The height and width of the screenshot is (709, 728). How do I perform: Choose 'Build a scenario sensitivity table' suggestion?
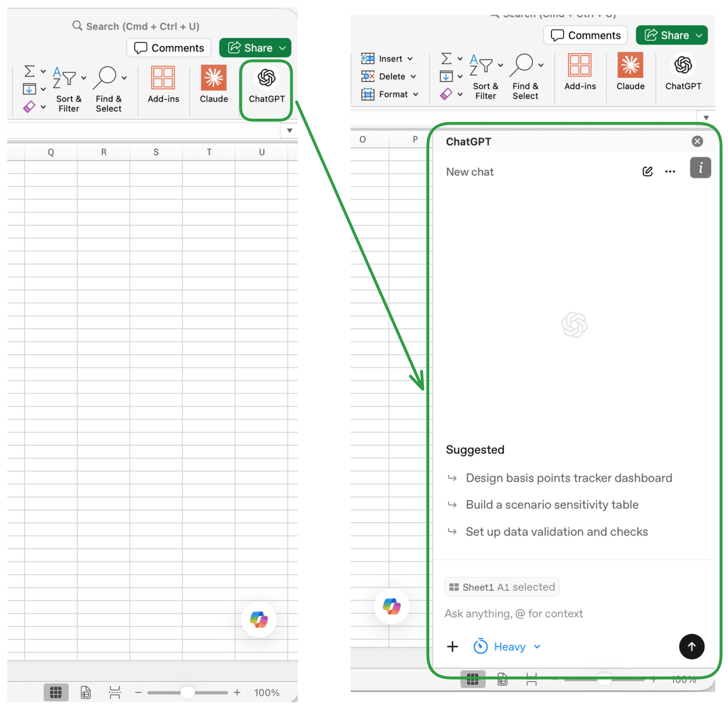(542, 505)
